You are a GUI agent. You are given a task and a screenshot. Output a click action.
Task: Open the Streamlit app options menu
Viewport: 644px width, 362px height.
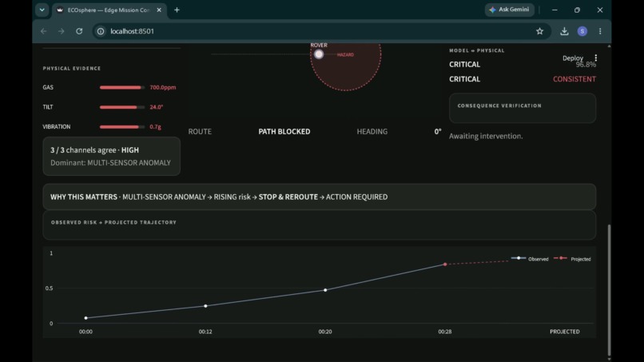(x=595, y=58)
